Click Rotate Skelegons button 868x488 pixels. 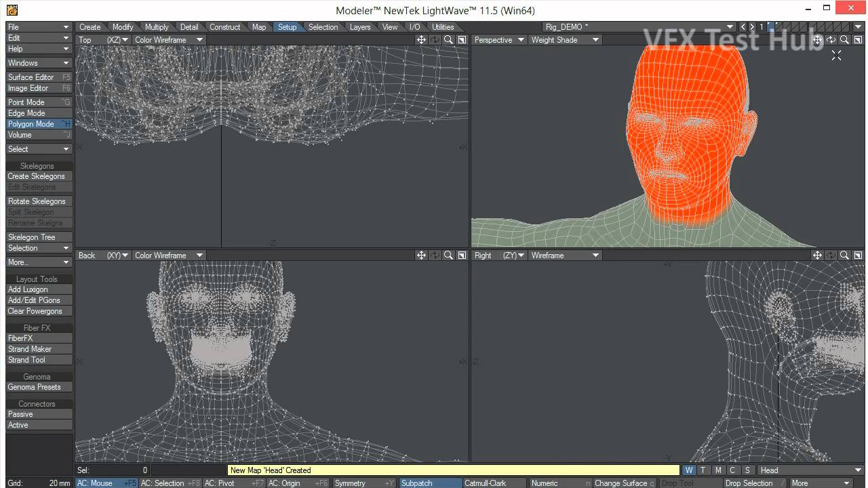(39, 201)
